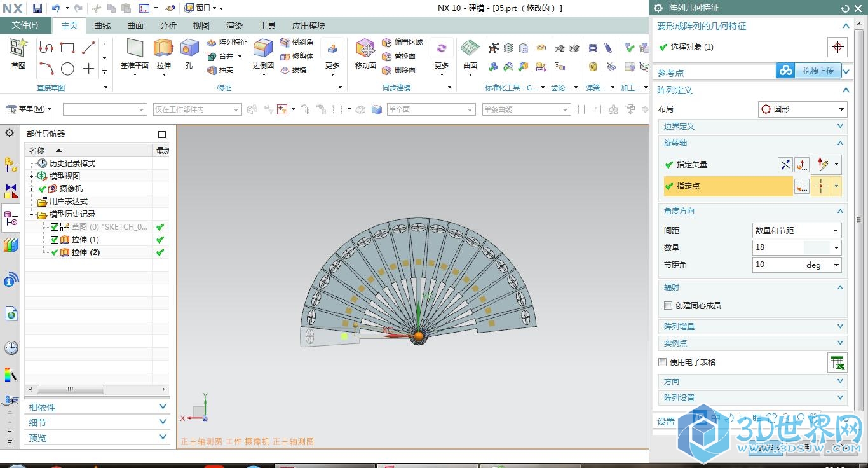Expand the 阵列增量 section
The width and height of the screenshot is (868, 468).
click(752, 327)
